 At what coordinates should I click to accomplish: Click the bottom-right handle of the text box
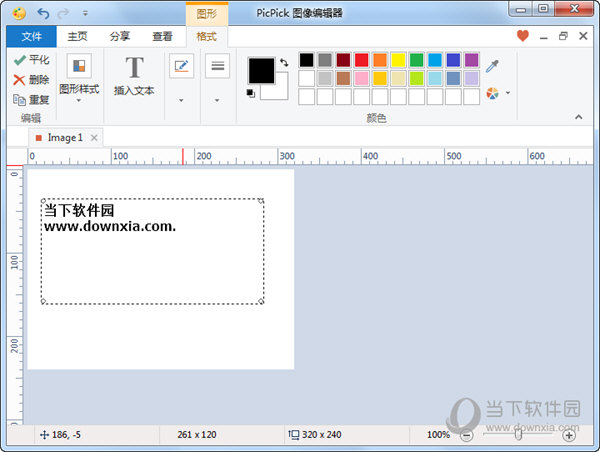(x=261, y=302)
